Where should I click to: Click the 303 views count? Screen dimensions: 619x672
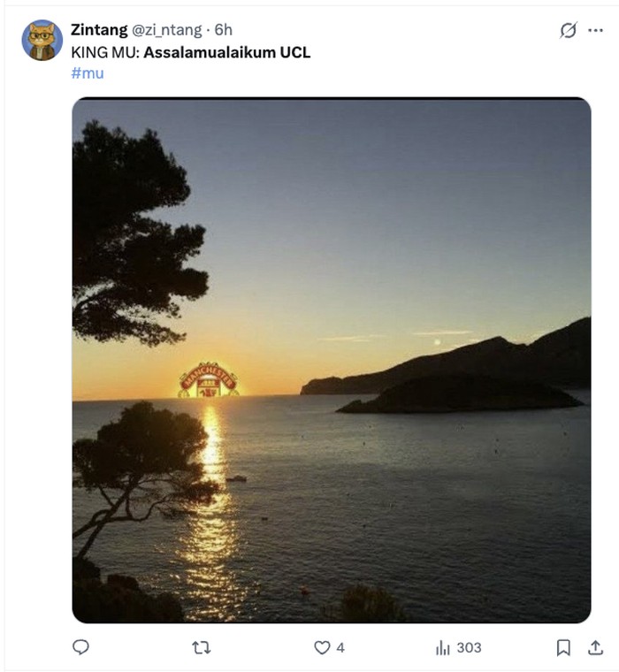pyautogui.click(x=469, y=647)
